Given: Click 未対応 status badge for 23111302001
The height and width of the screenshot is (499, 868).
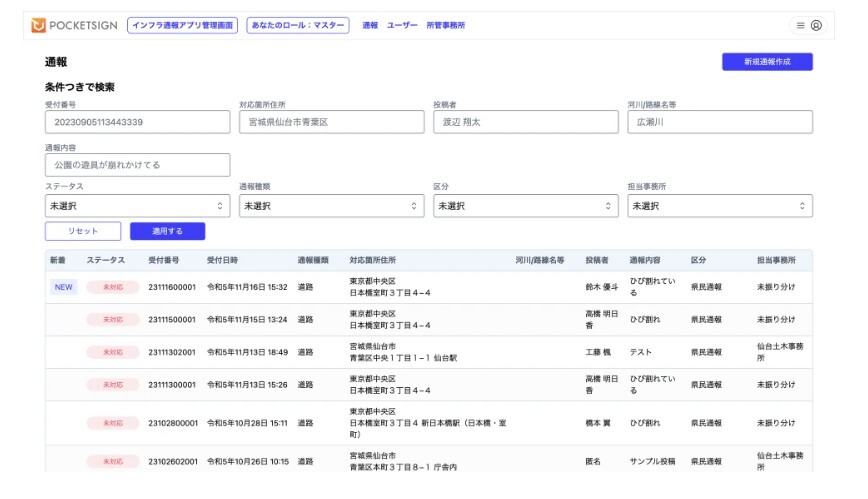Looking at the screenshot, I should point(112,352).
